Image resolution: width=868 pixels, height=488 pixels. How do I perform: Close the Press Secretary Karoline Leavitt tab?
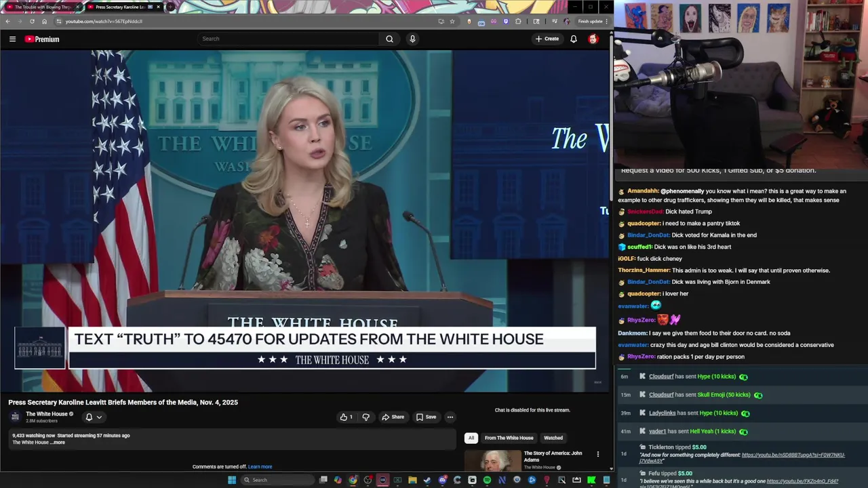click(x=159, y=7)
